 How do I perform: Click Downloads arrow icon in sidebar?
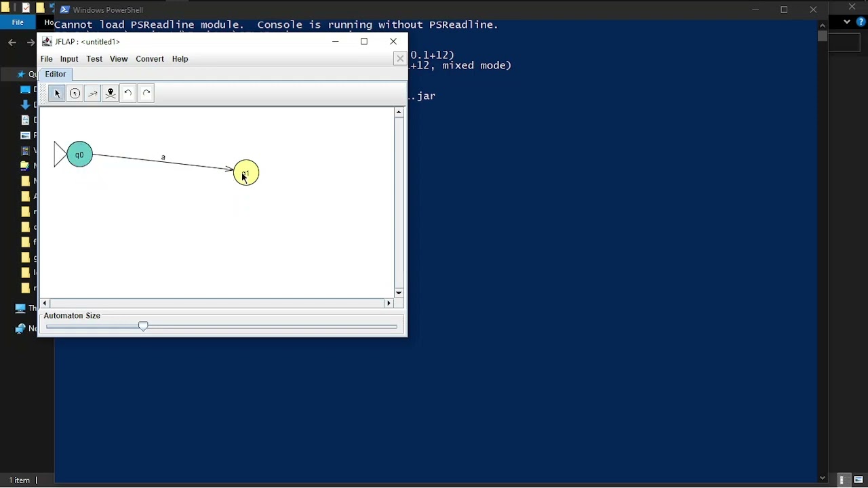pos(26,104)
